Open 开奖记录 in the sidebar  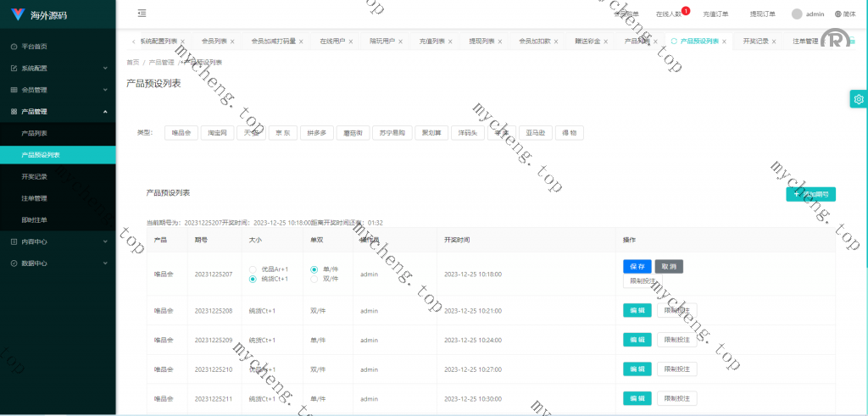(35, 176)
